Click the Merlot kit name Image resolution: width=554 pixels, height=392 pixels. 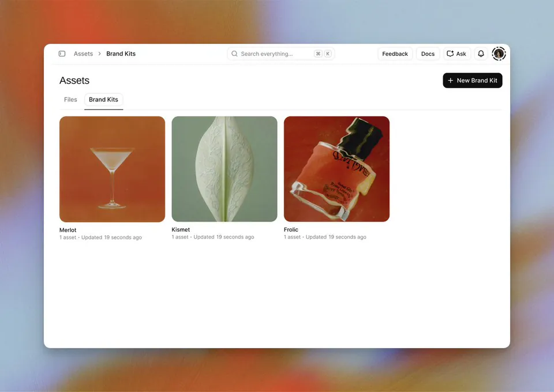[68, 230]
